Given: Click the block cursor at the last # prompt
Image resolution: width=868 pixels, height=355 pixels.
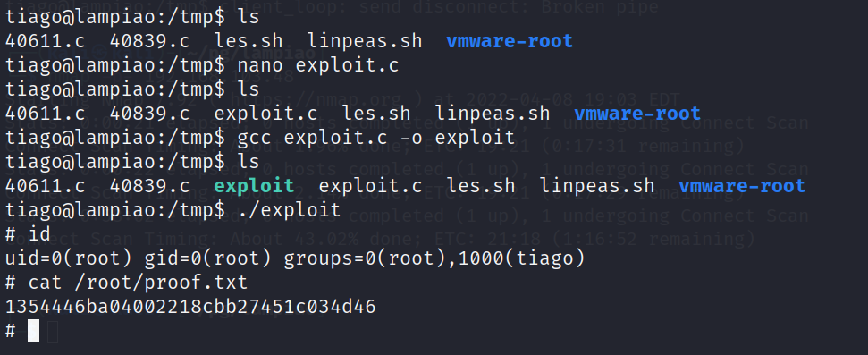Looking at the screenshot, I should [x=33, y=331].
